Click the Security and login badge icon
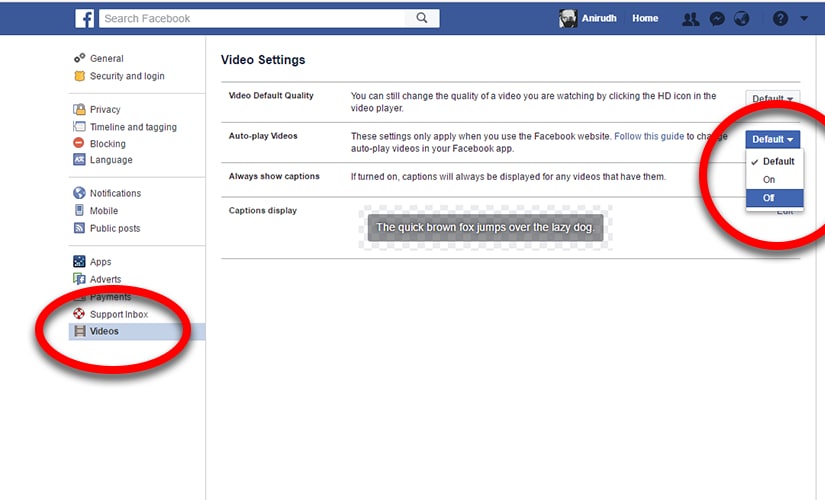Viewport: 825px width, 500px height. pos(79,76)
